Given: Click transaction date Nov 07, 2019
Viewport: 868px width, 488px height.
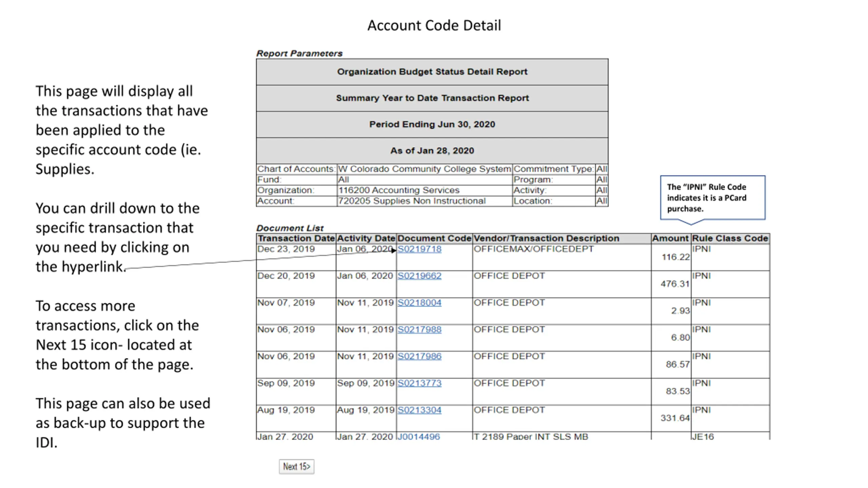Looking at the screenshot, I should pyautogui.click(x=286, y=303).
